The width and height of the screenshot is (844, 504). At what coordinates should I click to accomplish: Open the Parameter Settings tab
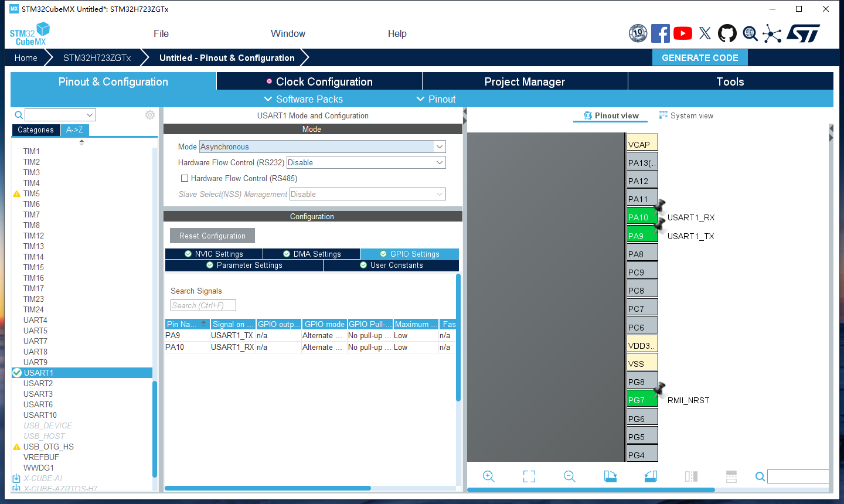(244, 265)
